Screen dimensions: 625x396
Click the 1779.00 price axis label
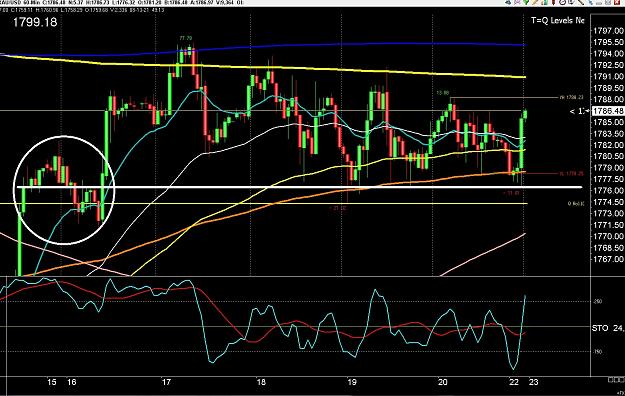[x=608, y=168]
